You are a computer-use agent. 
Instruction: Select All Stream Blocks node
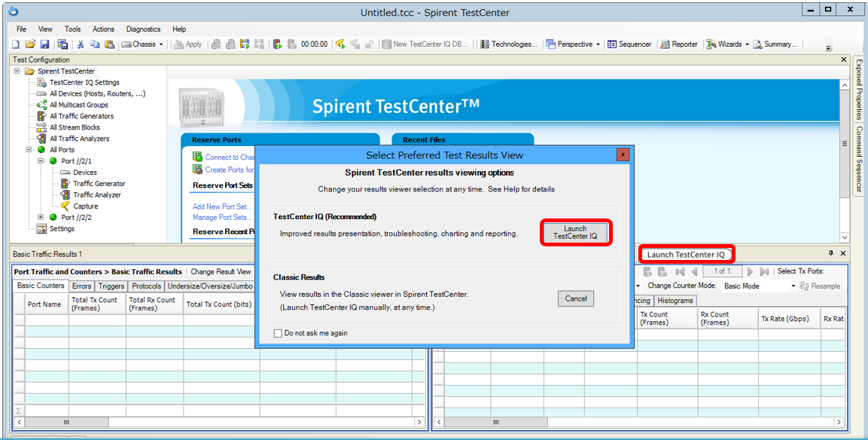pyautogui.click(x=69, y=127)
